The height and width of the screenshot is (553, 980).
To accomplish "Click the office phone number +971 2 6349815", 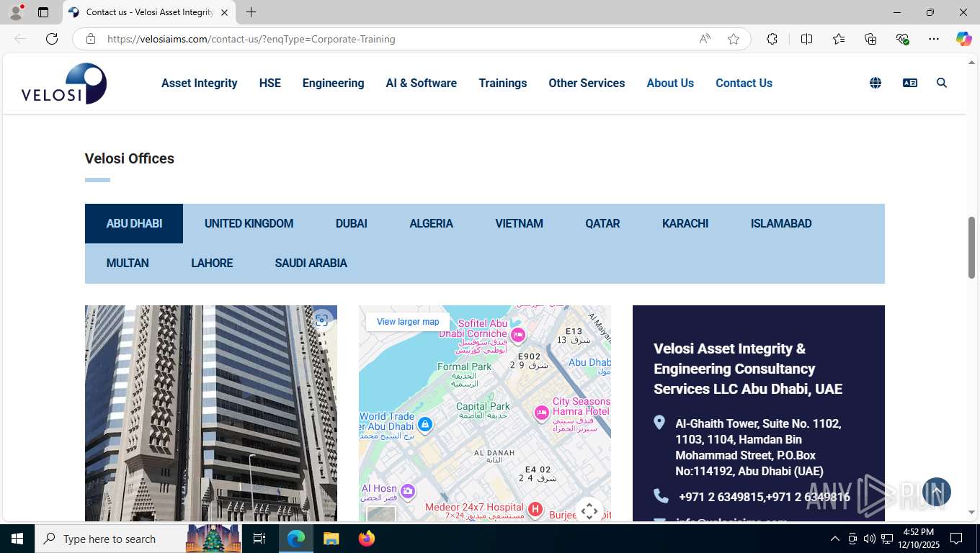I will coord(721,497).
